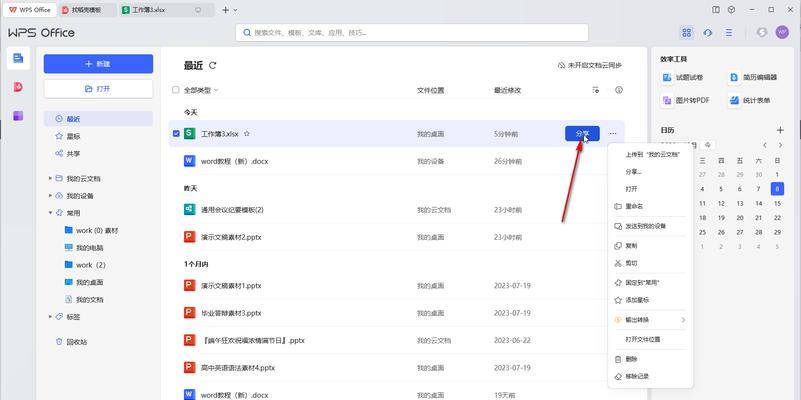Switch to grid app view icon in top bar
The image size is (801, 400).
point(687,33)
